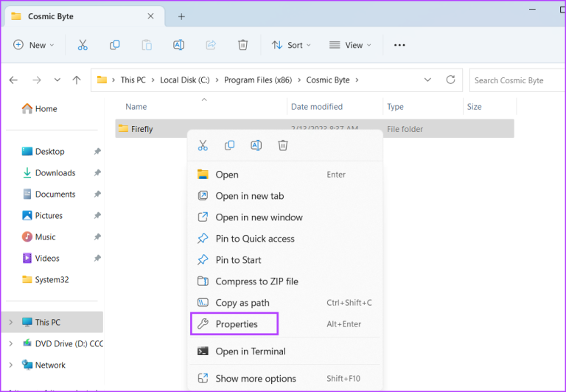Open the See more three-dots menu
The image size is (566, 392).
point(399,45)
